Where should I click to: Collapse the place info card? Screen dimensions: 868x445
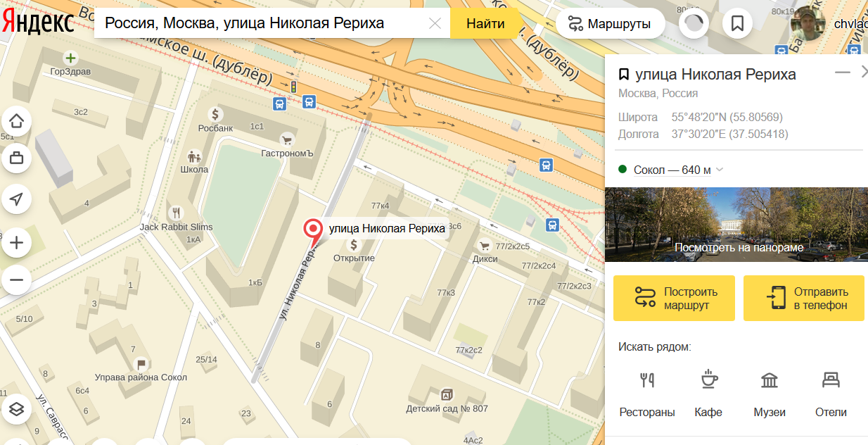842,73
